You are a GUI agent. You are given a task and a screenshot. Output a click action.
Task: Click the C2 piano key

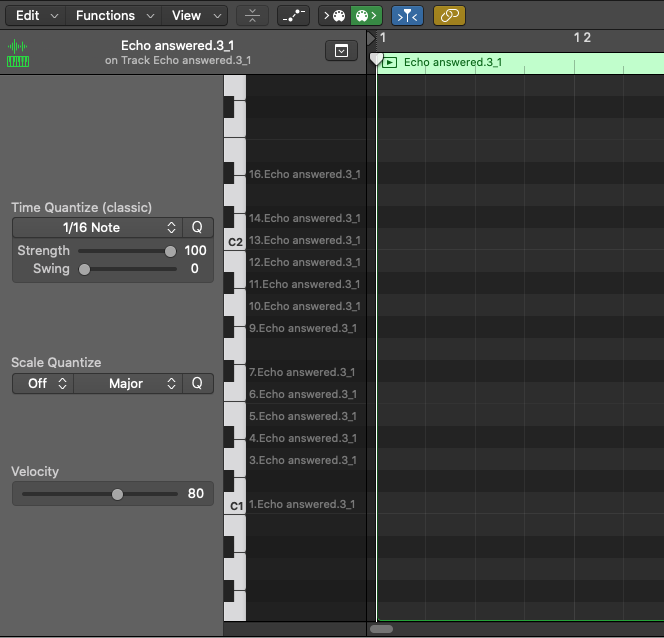(235, 242)
